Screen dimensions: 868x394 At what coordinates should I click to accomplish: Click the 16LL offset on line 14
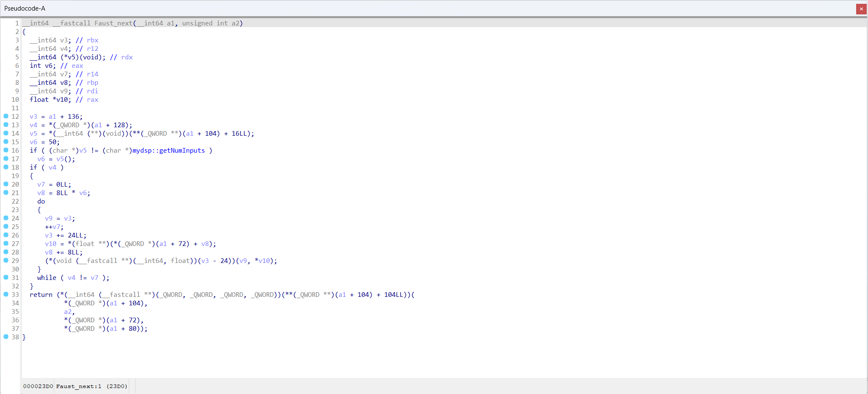tap(239, 134)
